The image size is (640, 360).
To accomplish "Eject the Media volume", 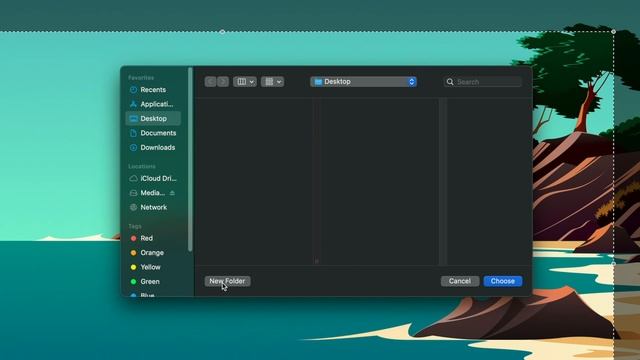I will [x=172, y=193].
